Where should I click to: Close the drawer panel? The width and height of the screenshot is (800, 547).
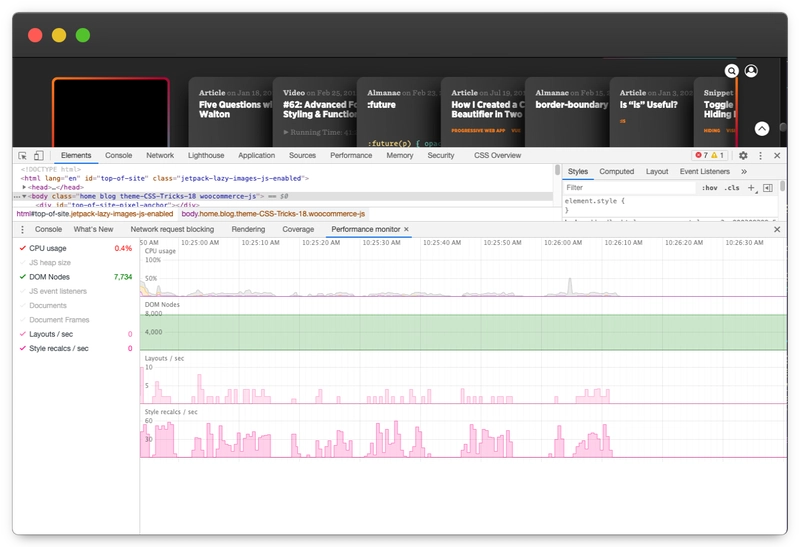click(777, 230)
